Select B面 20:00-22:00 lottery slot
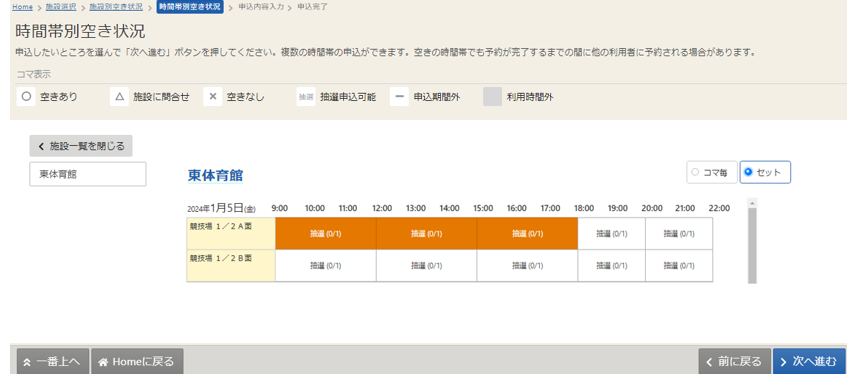This screenshot has width=862, height=386. pyautogui.click(x=679, y=266)
